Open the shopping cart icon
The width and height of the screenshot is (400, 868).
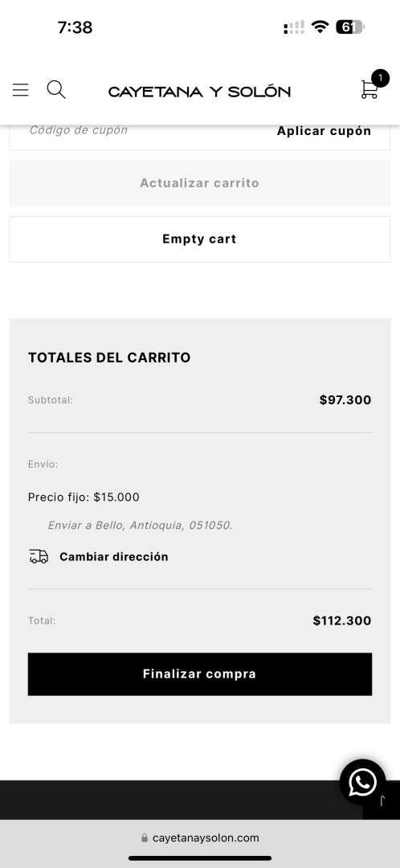tap(369, 90)
